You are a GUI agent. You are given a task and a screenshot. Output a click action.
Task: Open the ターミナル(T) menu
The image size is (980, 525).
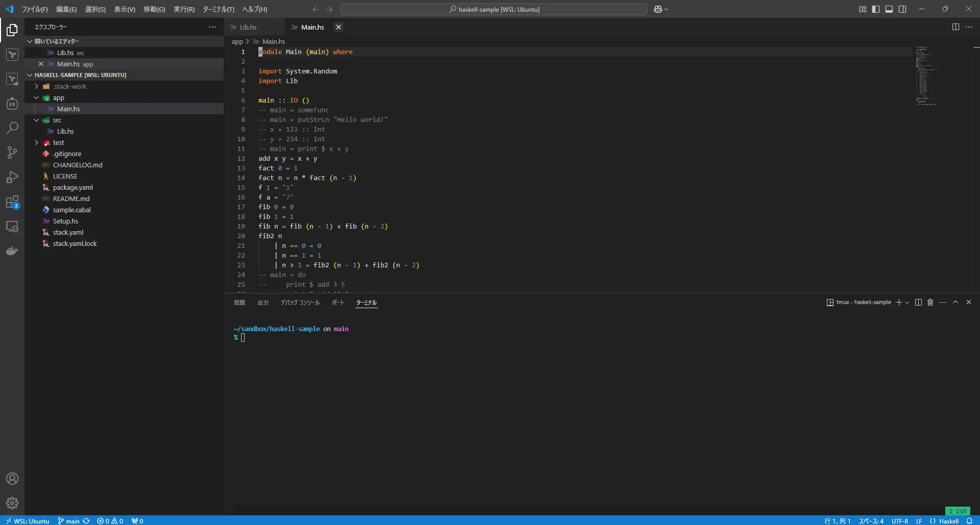click(218, 9)
